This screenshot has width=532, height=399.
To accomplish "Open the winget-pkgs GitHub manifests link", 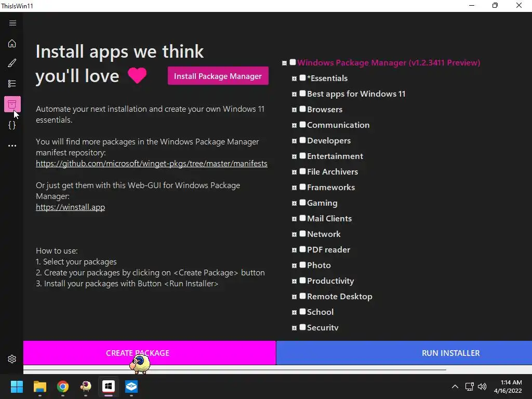I will coord(152,164).
